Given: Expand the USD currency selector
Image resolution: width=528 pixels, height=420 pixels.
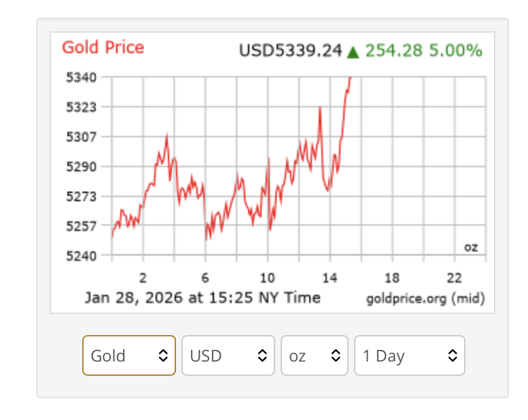Looking at the screenshot, I should point(228,355).
